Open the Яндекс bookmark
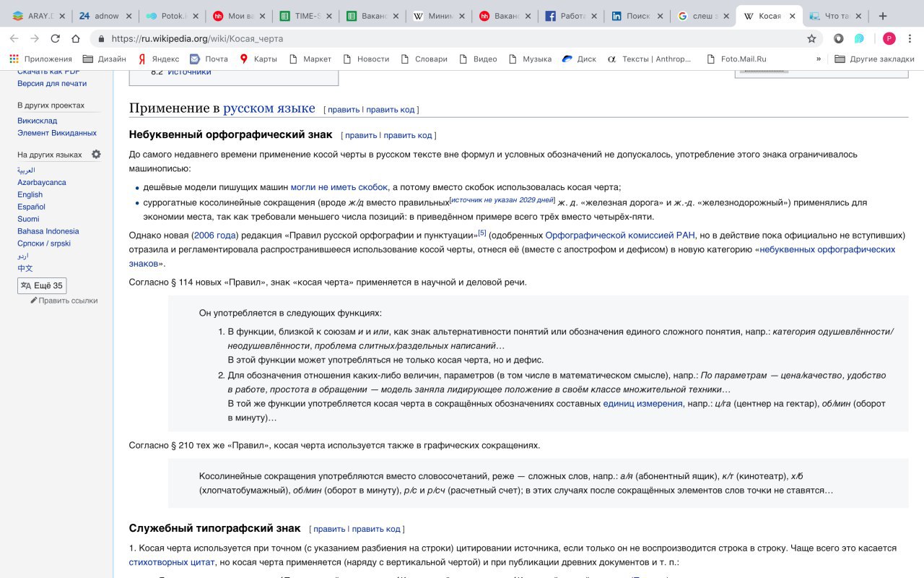924x578 pixels. point(158,59)
